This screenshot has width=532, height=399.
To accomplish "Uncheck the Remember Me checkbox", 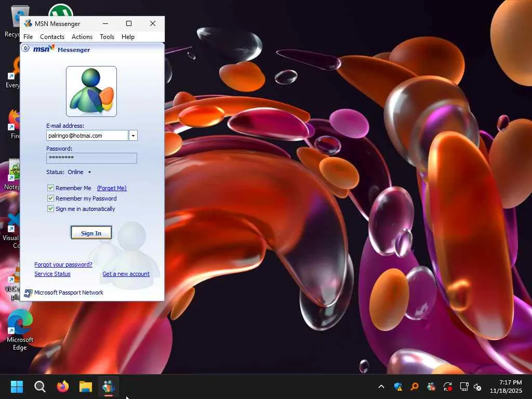I will 50,188.
